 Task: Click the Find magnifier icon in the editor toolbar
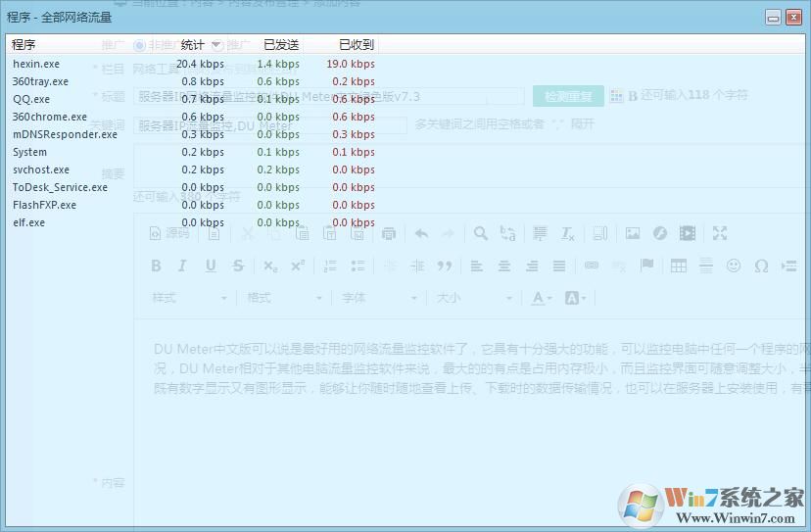coord(480,233)
